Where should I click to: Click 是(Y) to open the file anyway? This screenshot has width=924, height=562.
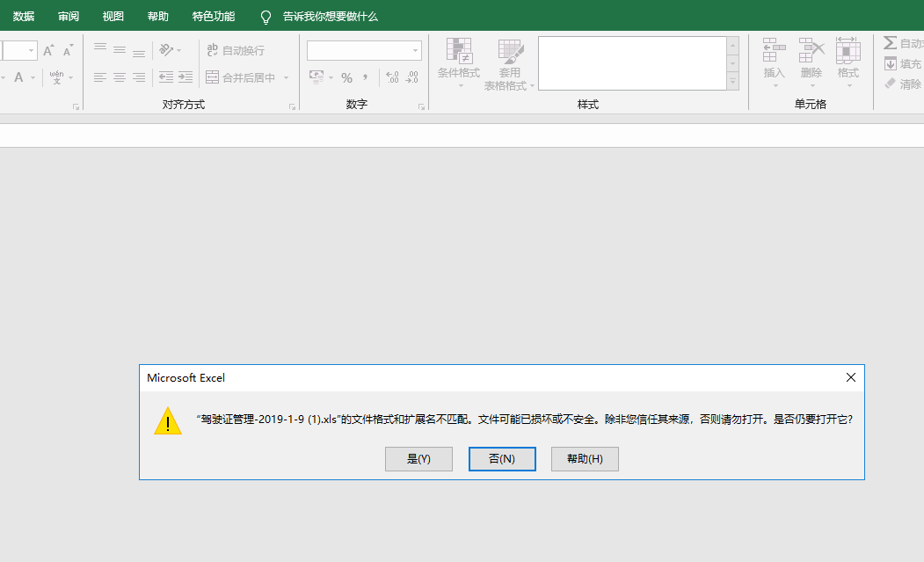pyautogui.click(x=418, y=459)
